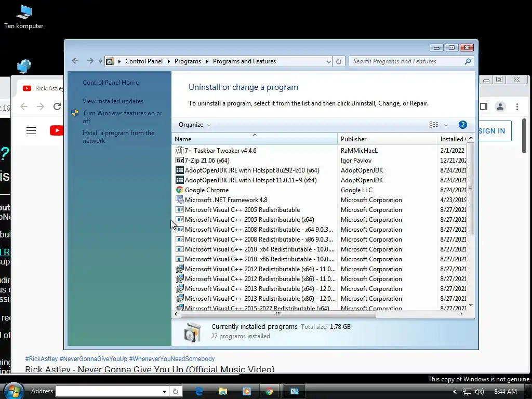Open the Ten komputer desktop icon
The width and height of the screenshot is (532, 399).
[24, 17]
